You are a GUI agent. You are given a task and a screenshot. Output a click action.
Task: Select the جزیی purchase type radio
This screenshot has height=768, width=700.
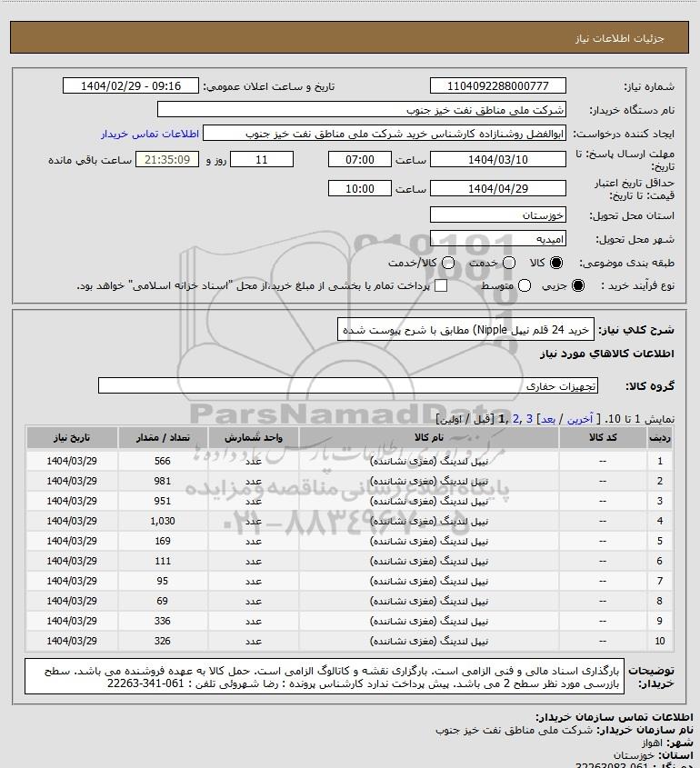click(578, 285)
